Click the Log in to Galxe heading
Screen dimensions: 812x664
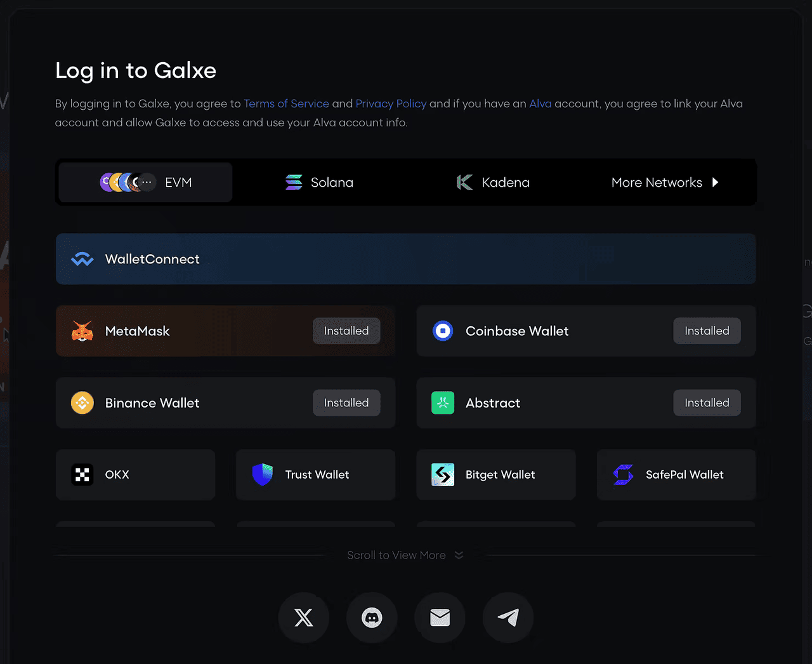coord(136,70)
